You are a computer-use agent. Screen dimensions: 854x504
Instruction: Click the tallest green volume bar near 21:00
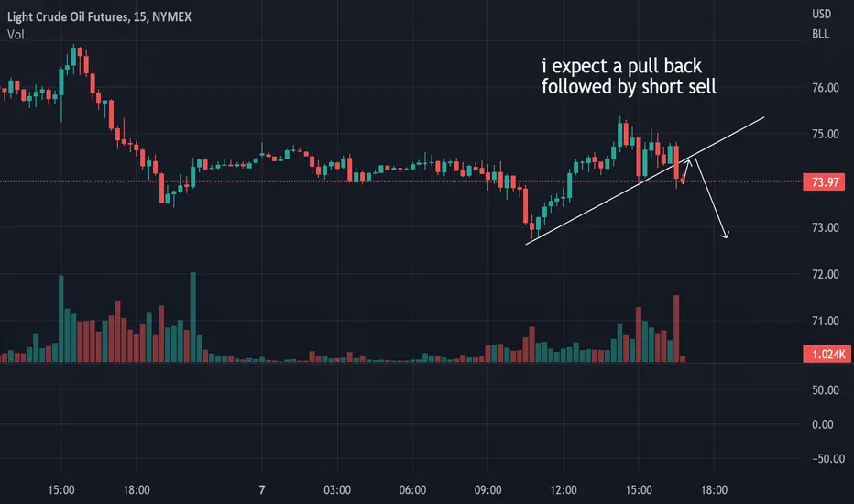[x=192, y=317]
